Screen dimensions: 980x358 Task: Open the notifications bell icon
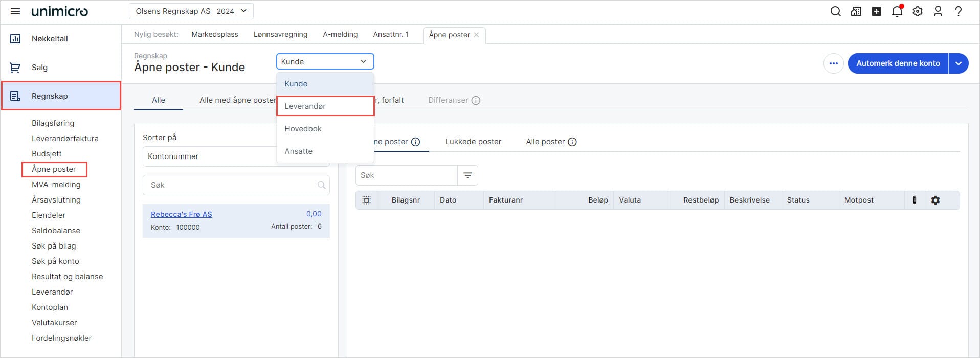[897, 11]
